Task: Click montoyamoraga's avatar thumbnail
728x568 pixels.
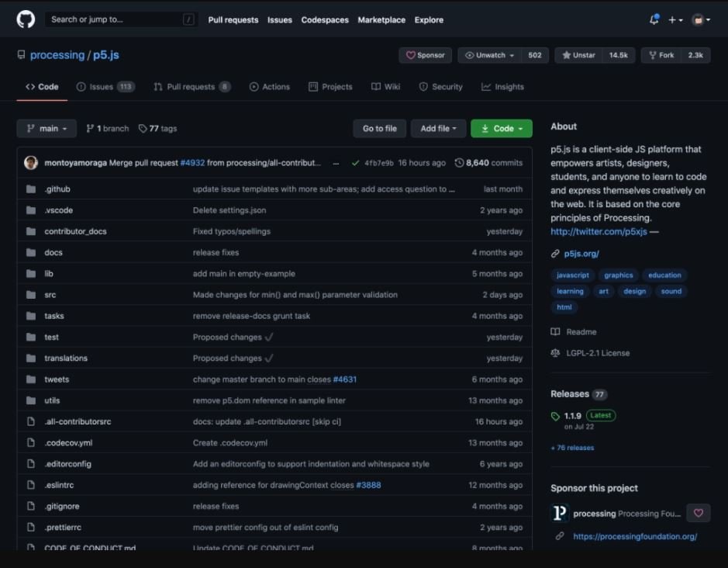Action: [x=31, y=163]
